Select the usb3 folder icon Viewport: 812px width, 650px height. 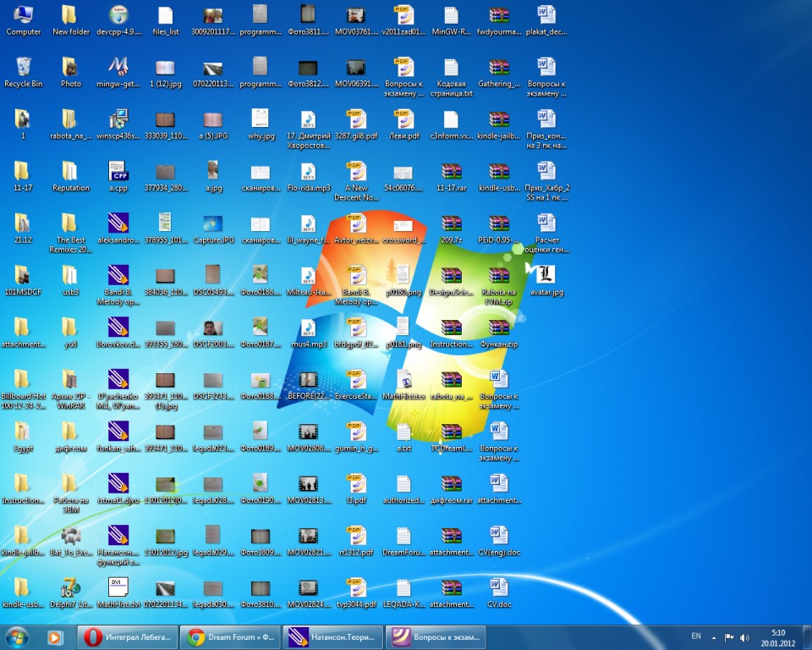71,281
